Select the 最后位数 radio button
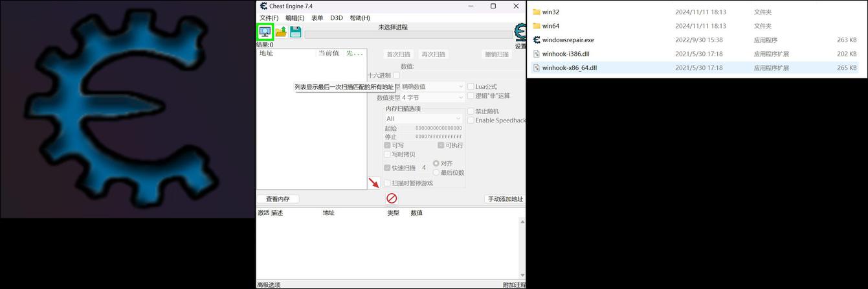The height and width of the screenshot is (289, 868). [x=436, y=172]
